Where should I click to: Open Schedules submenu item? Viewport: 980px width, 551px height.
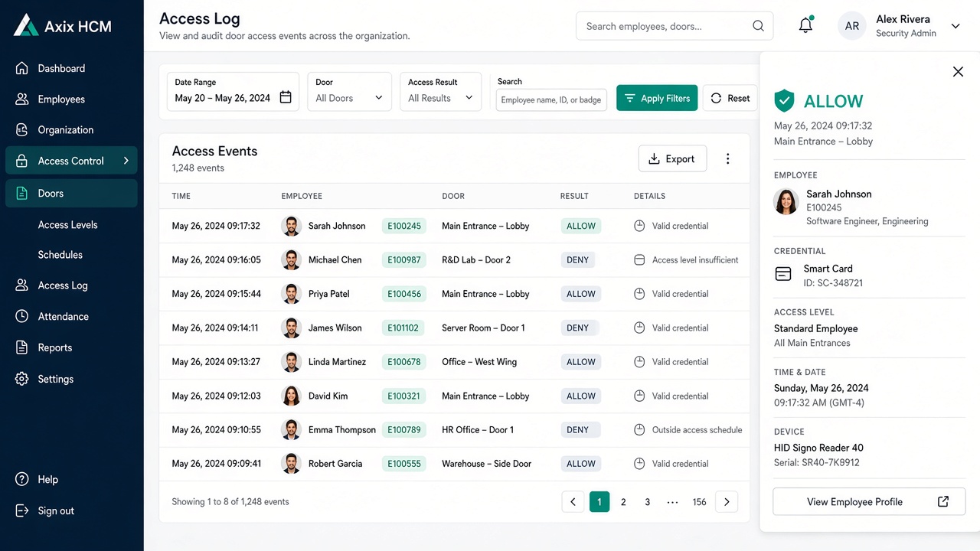point(60,255)
